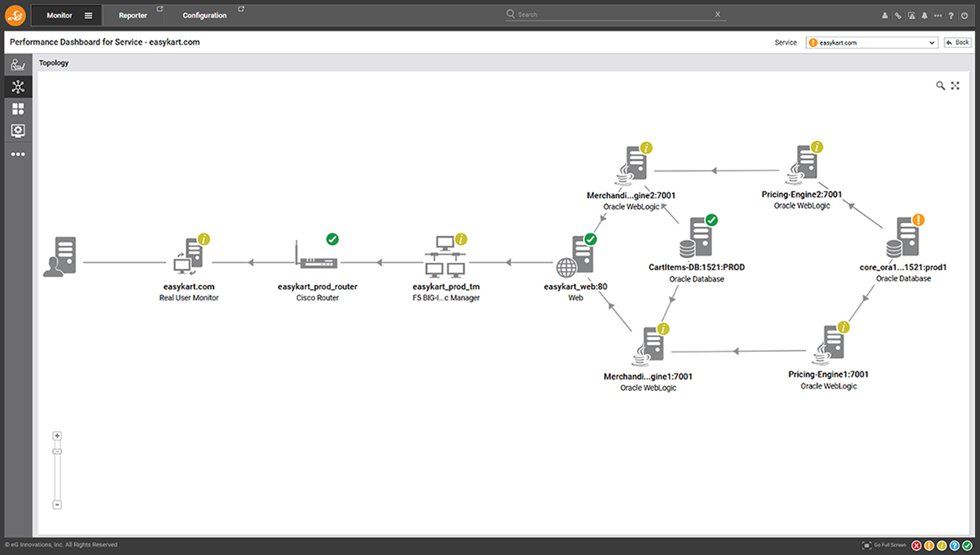Viewport: 980px width, 555px height.
Task: Select the easykart.com Real User Monitor node
Action: [189, 256]
